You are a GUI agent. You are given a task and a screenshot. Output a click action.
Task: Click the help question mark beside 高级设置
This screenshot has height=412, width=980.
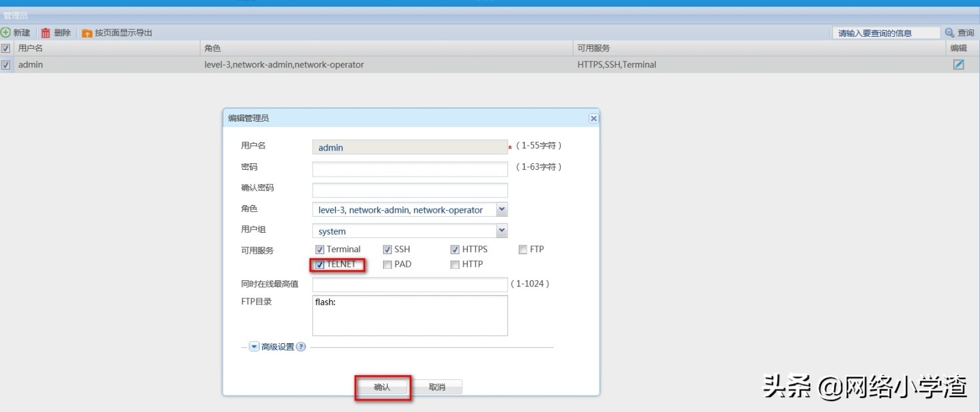301,347
